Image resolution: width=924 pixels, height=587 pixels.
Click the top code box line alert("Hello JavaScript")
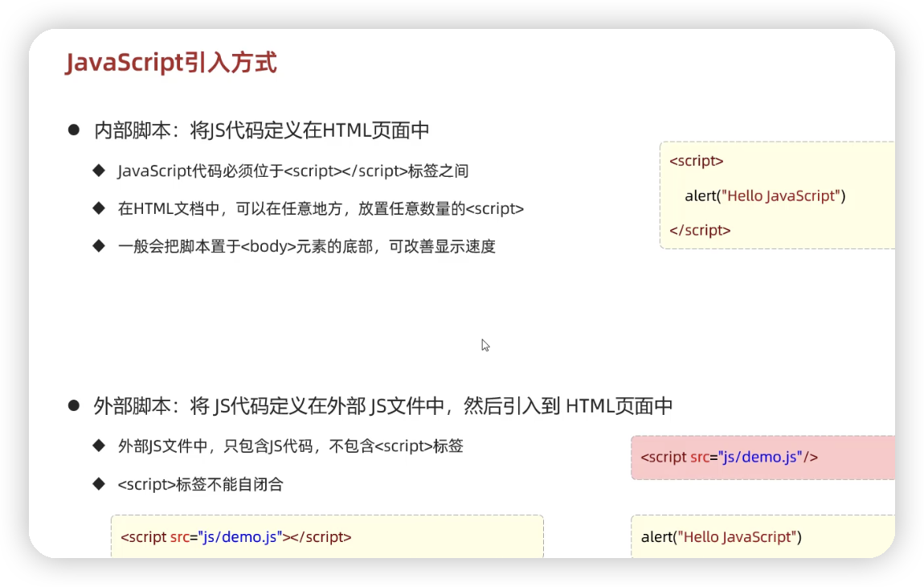(x=765, y=196)
